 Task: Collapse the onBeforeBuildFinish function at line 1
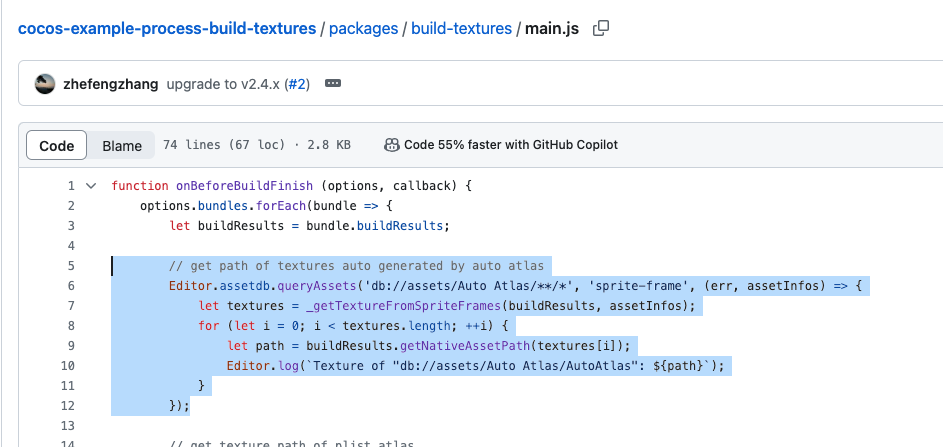point(91,186)
